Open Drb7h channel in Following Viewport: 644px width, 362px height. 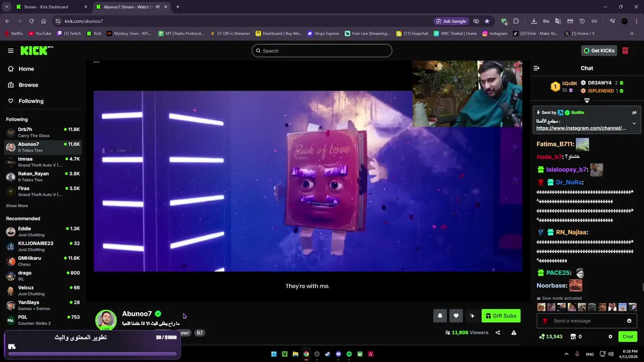pyautogui.click(x=43, y=132)
